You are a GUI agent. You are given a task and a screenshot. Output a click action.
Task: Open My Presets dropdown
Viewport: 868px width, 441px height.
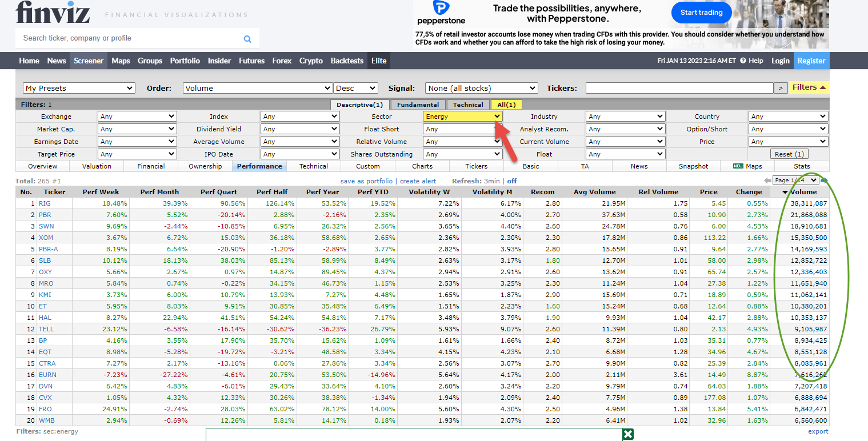pos(79,88)
